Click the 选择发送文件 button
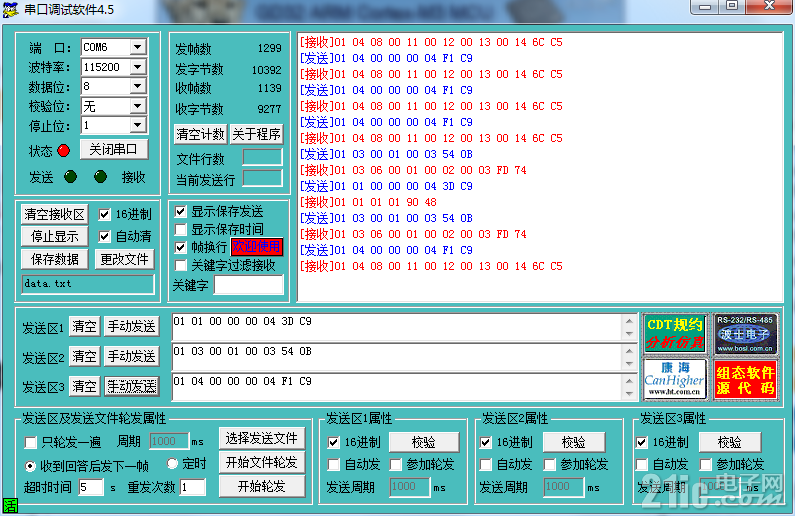The width and height of the screenshot is (795, 516). pos(262,438)
